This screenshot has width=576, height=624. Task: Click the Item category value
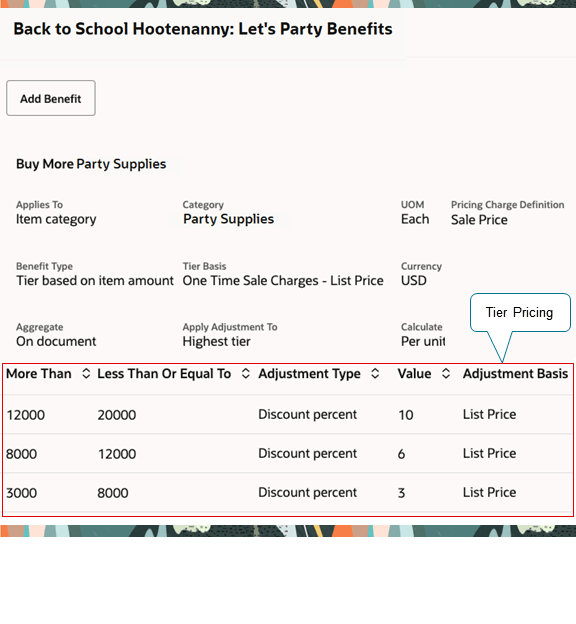(x=56, y=219)
